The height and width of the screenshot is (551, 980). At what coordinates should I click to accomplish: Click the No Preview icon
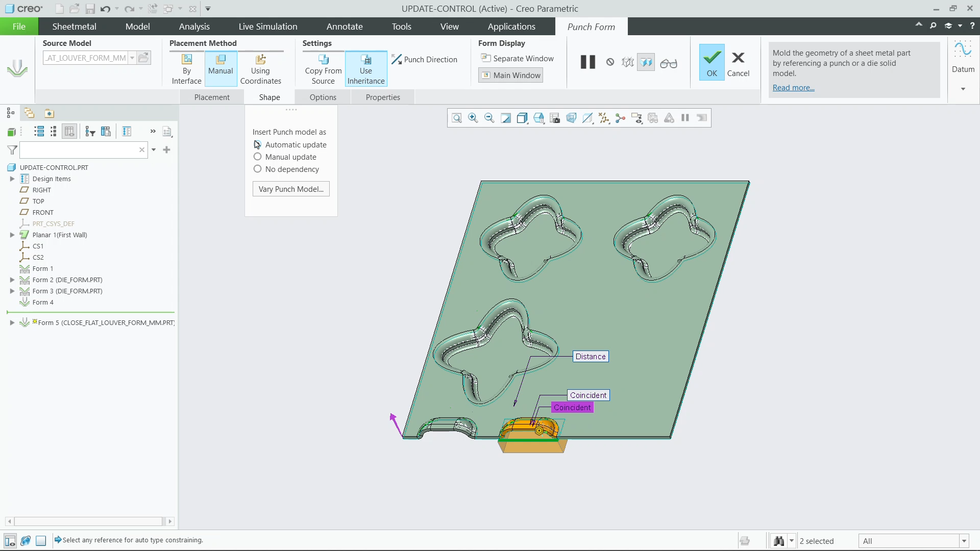[x=610, y=62]
